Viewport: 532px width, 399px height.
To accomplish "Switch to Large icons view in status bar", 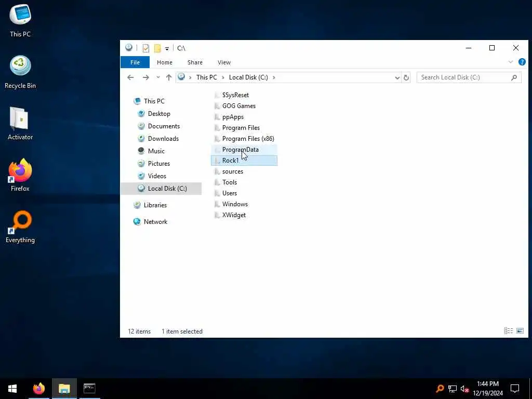I will pyautogui.click(x=520, y=331).
